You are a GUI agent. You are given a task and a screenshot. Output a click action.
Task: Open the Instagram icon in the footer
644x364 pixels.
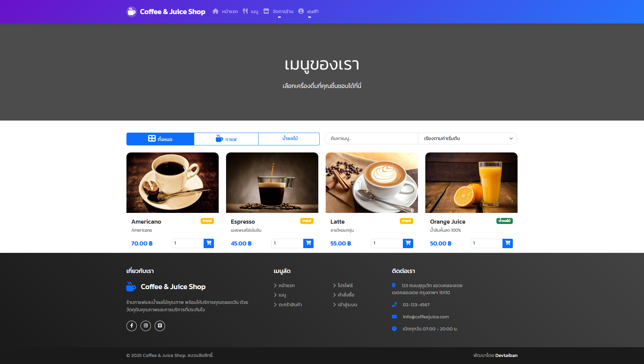tap(146, 326)
